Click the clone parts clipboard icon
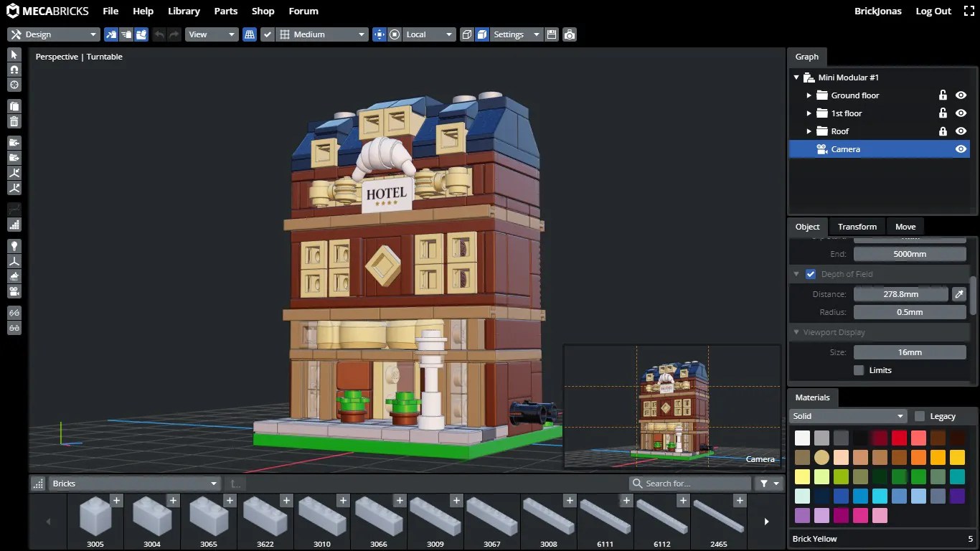 14,106
